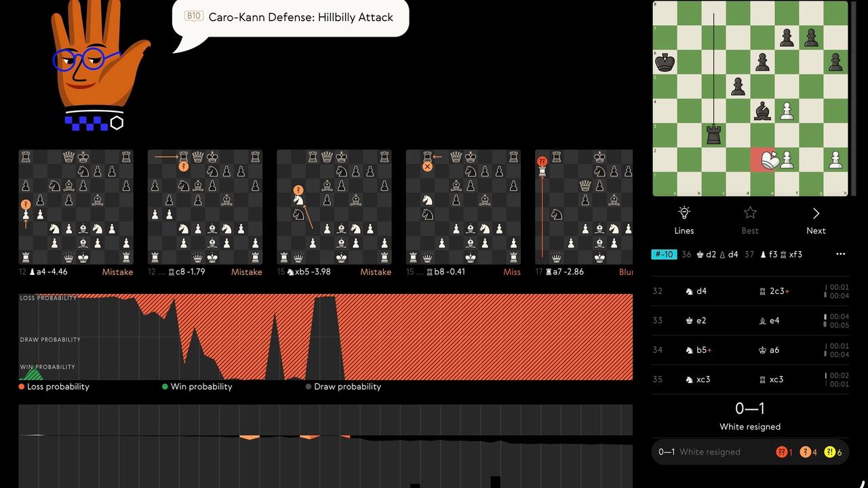
Task: Open the 15... b8 miss board thumbnail
Action: (x=463, y=207)
